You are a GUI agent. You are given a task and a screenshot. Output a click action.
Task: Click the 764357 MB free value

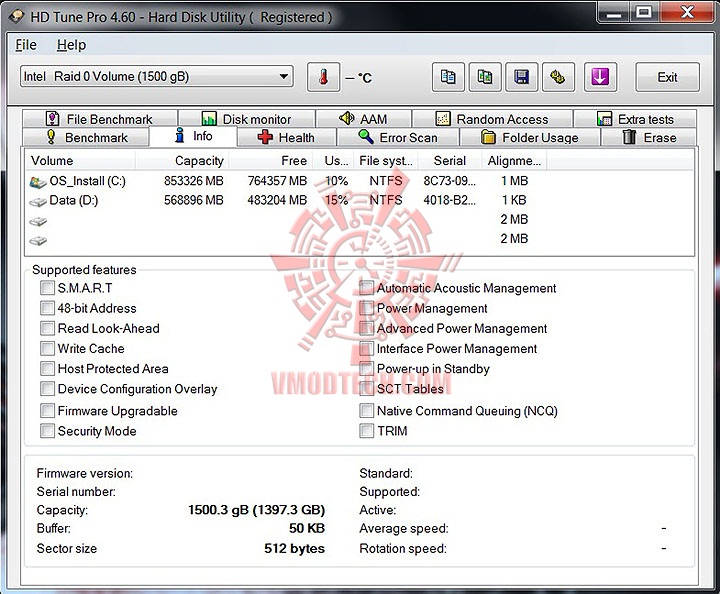point(277,181)
